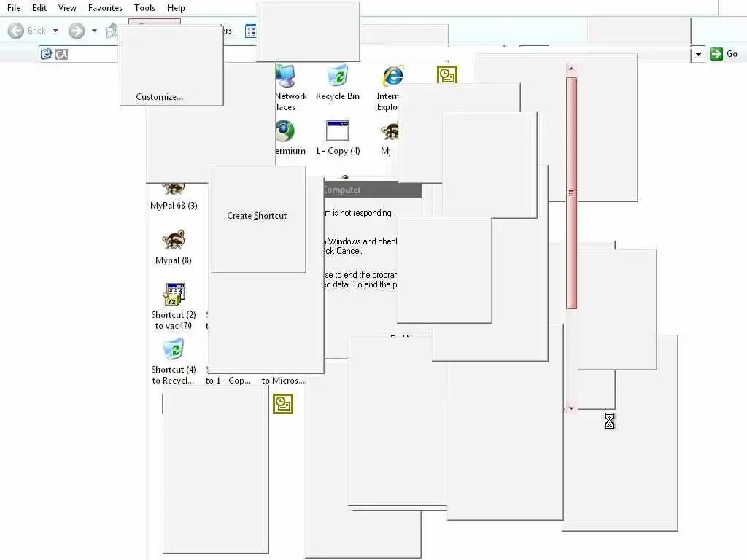Click the scrollbar down arrow
Image resolution: width=747 pixels, height=560 pixels.
click(571, 408)
